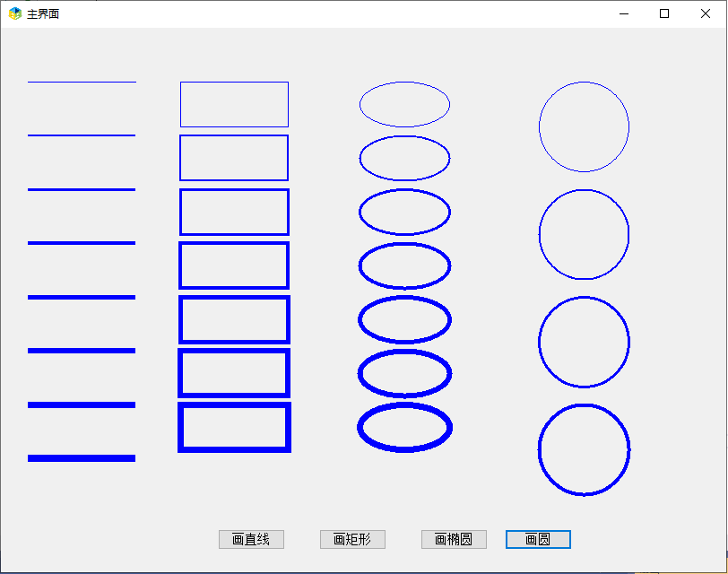Click the 画直线 (draw line) button

point(251,539)
